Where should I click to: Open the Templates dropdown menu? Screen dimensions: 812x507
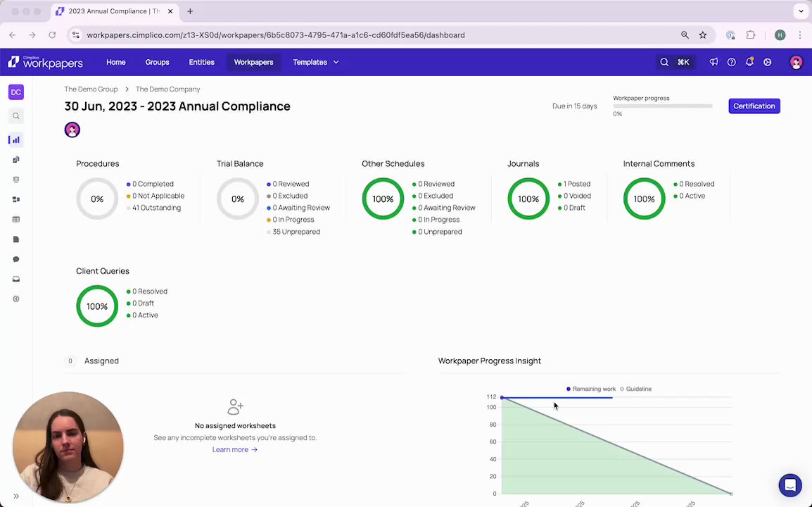pos(316,62)
